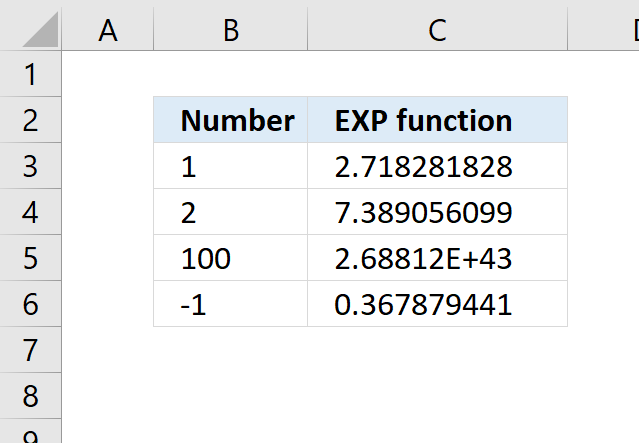Select cell B4 containing 2

(x=231, y=212)
